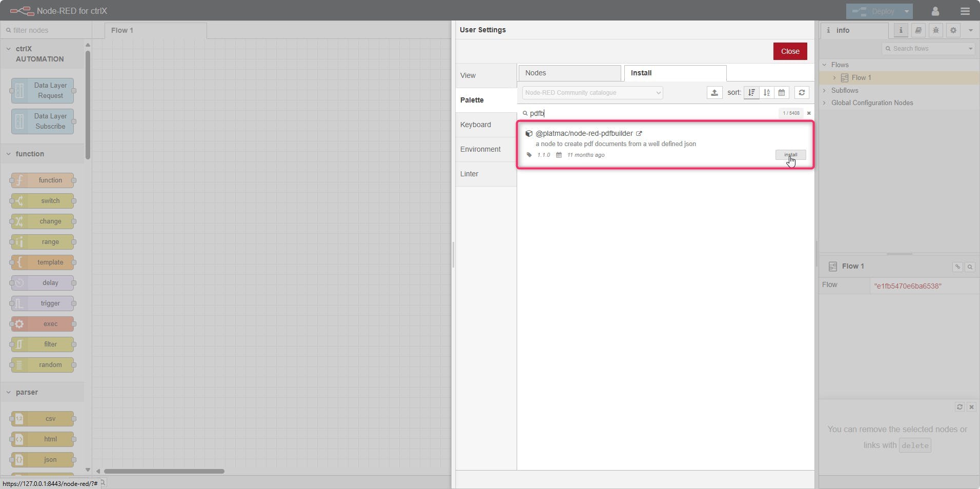Click the workspace horizontal scrollbar
This screenshot has width=980, height=489.
[x=164, y=471]
